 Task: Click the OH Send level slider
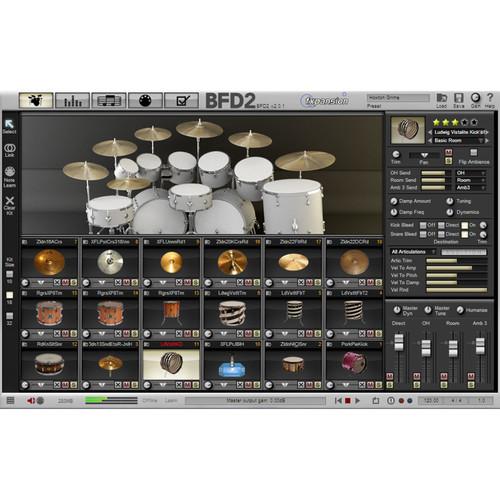pos(435,173)
